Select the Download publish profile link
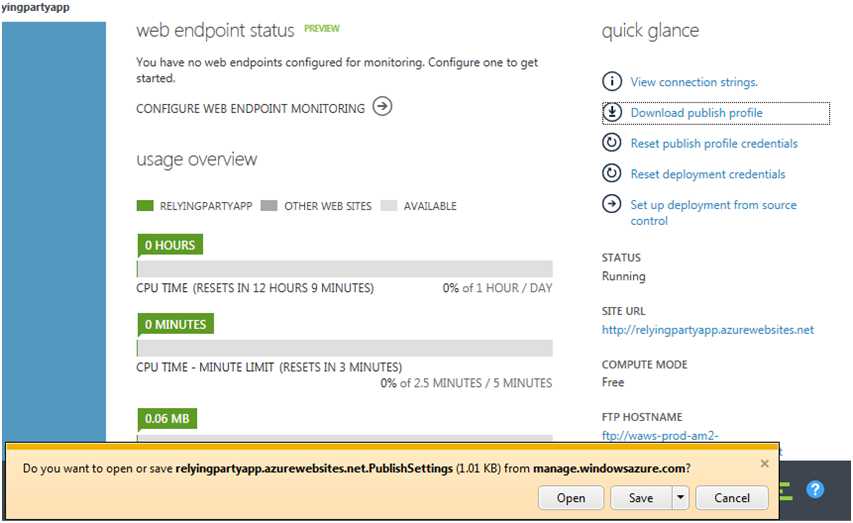 pyautogui.click(x=696, y=113)
